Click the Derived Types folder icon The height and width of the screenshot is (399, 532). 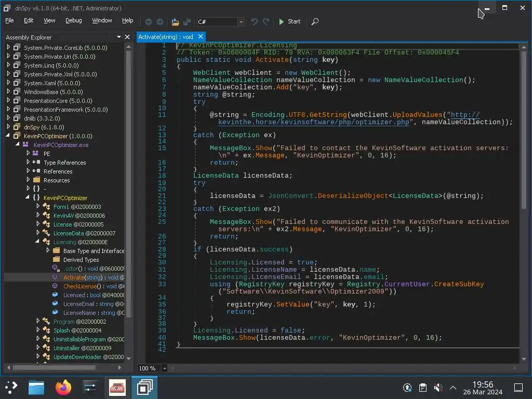pos(56,259)
